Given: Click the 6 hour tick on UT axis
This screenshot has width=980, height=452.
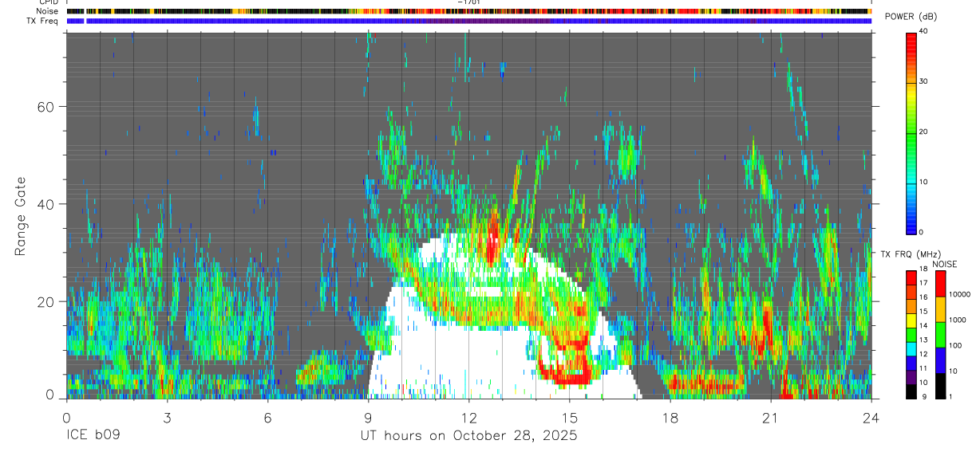Looking at the screenshot, I should pos(267,417).
